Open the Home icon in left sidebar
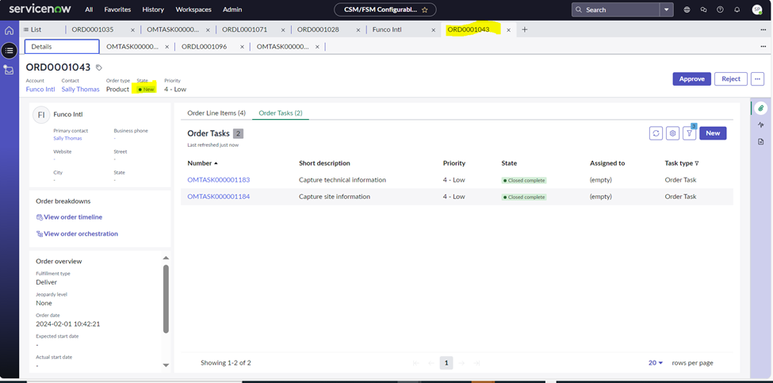The height and width of the screenshot is (383, 773). tap(9, 31)
